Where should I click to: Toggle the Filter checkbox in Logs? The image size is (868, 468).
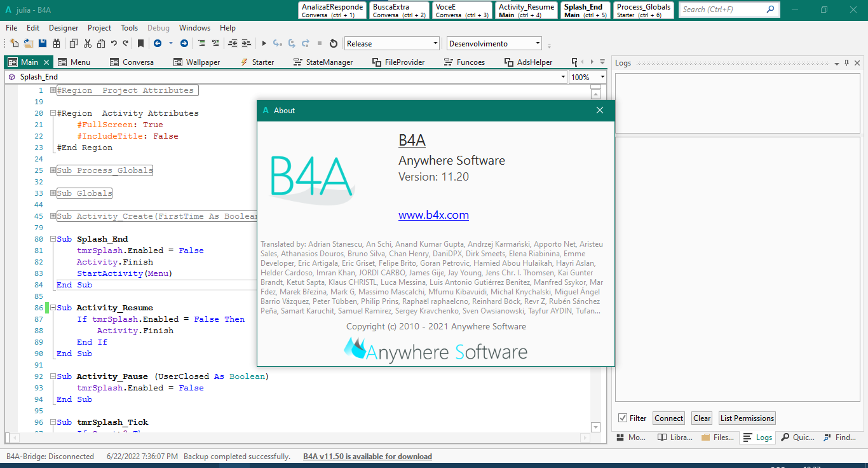(623, 418)
